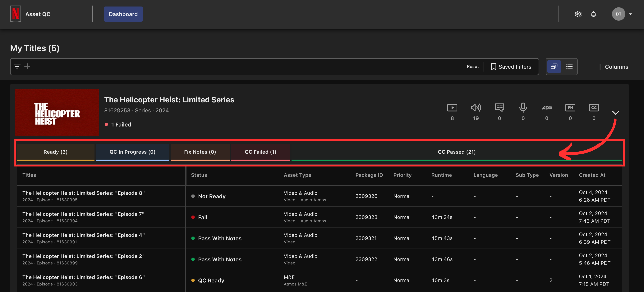Click the QC Ready status for Episode 6

click(x=208, y=281)
